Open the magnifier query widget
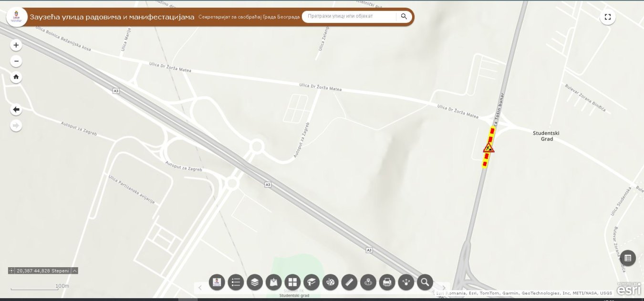Viewport: 644px width, 301px height. click(x=425, y=282)
